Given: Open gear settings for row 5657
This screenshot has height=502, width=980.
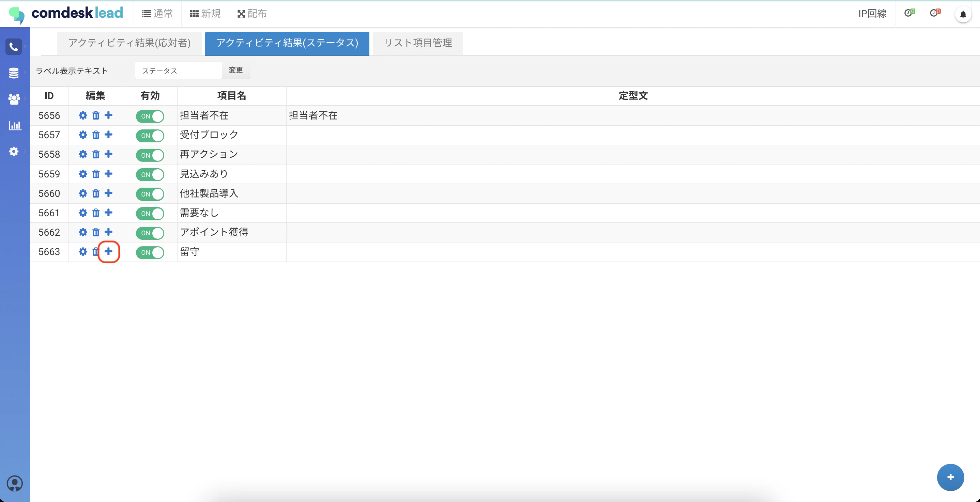Looking at the screenshot, I should click(x=83, y=135).
